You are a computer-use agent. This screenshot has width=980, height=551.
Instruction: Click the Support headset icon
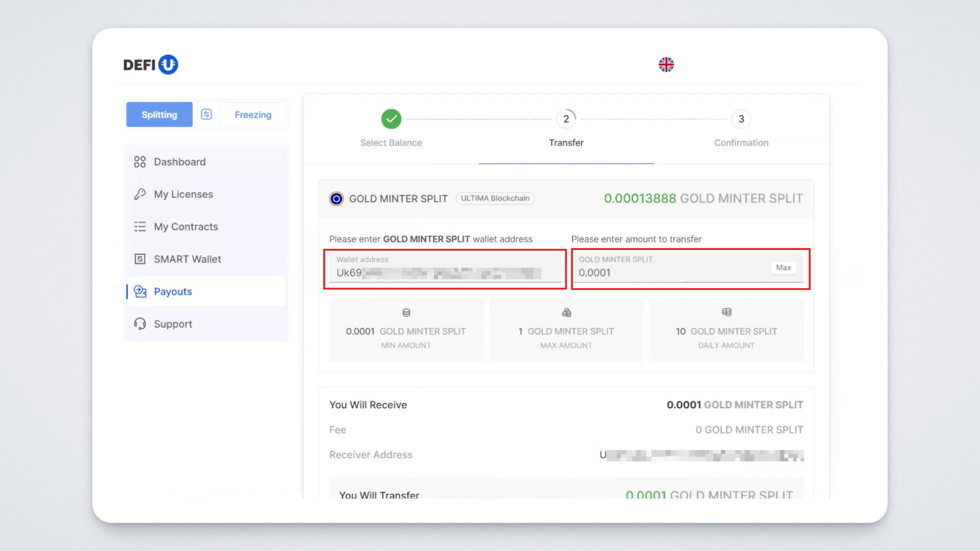pyautogui.click(x=140, y=324)
